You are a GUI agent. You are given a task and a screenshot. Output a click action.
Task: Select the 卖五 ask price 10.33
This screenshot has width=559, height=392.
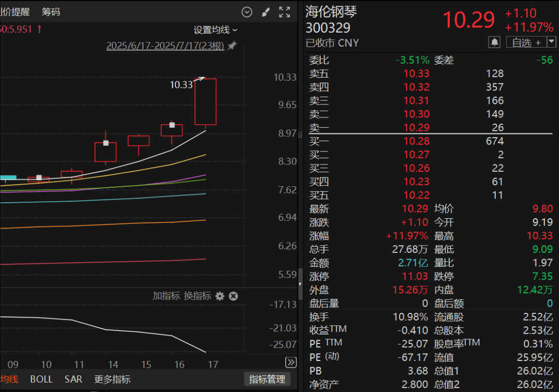click(x=416, y=73)
